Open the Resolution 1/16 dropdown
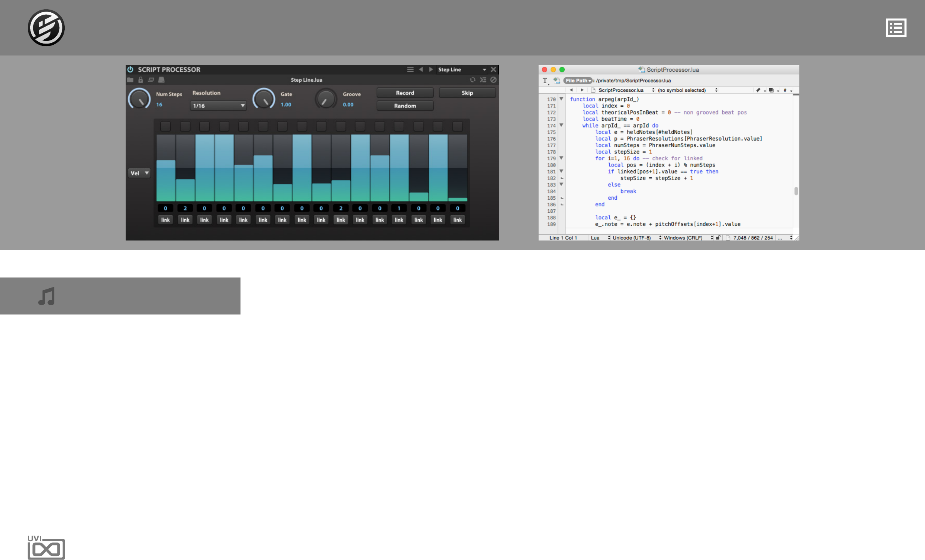 (218, 106)
